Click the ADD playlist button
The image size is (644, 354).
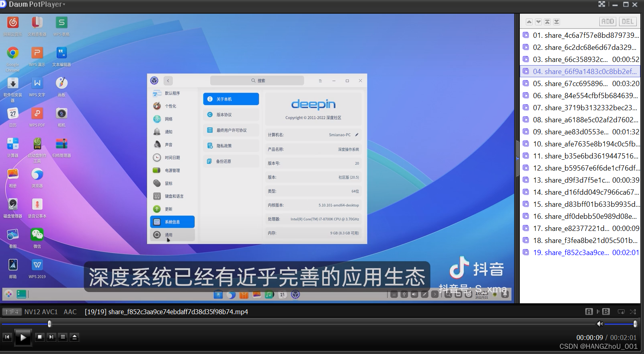[607, 21]
